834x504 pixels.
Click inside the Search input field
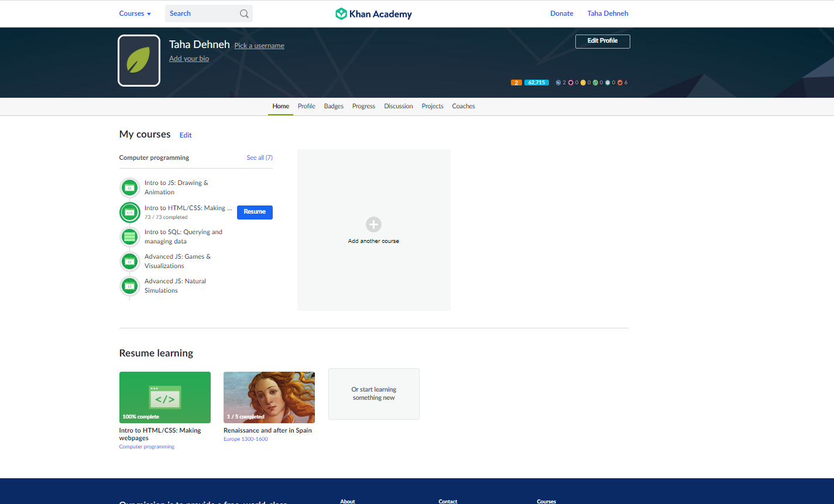pos(202,13)
